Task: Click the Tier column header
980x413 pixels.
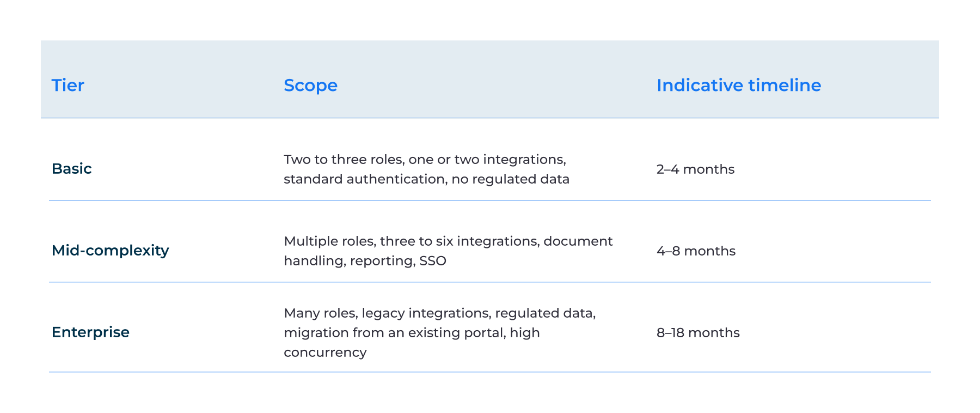Action: pyautogui.click(x=68, y=86)
